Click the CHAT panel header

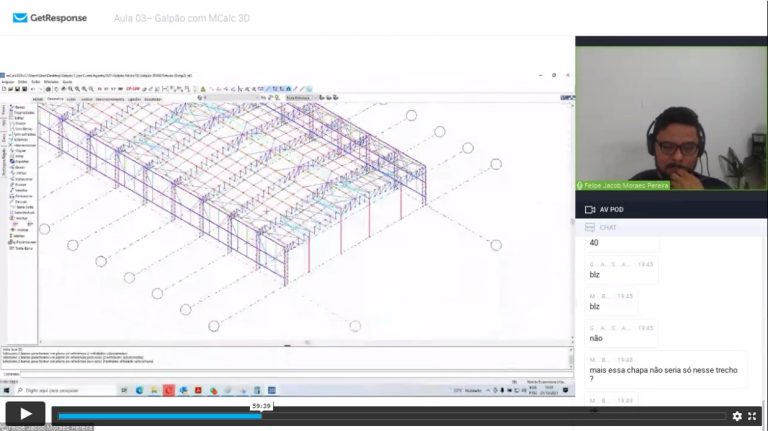[x=671, y=227]
